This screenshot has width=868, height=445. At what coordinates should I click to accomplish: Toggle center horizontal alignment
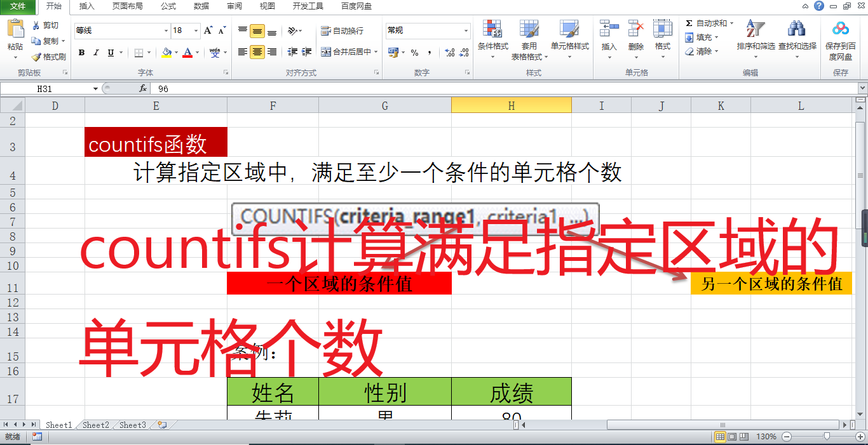click(x=257, y=52)
